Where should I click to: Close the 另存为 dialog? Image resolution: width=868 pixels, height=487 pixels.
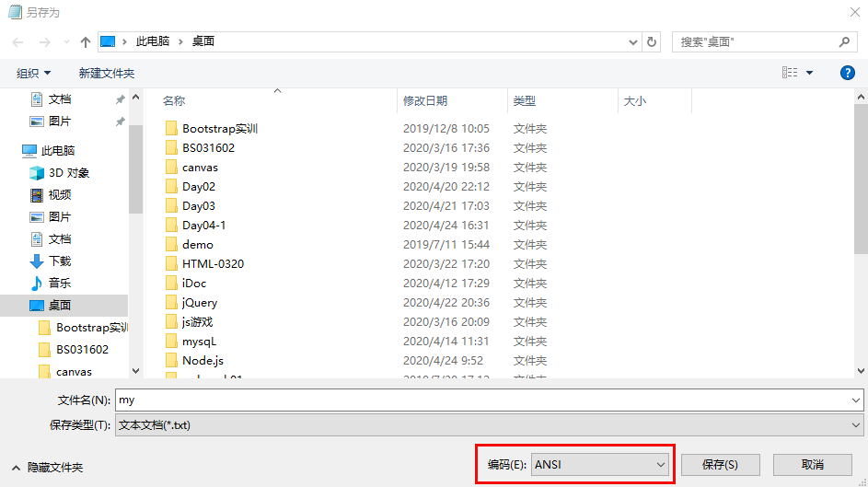pos(855,12)
